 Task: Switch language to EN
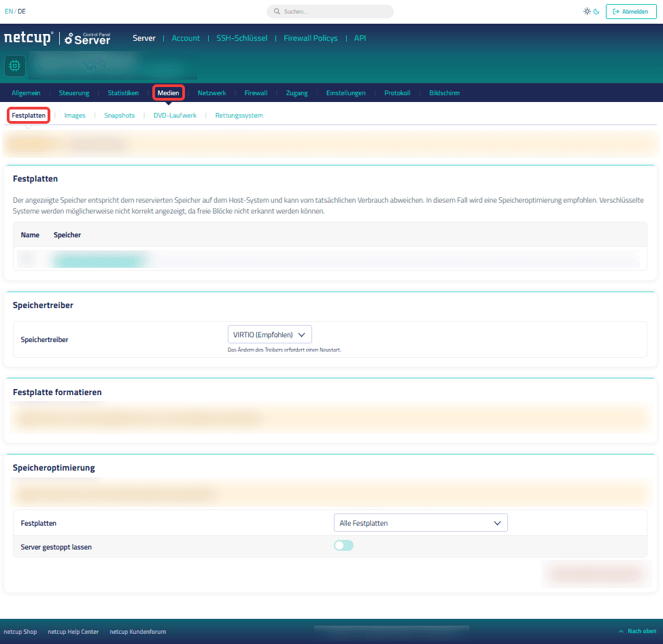pyautogui.click(x=9, y=12)
